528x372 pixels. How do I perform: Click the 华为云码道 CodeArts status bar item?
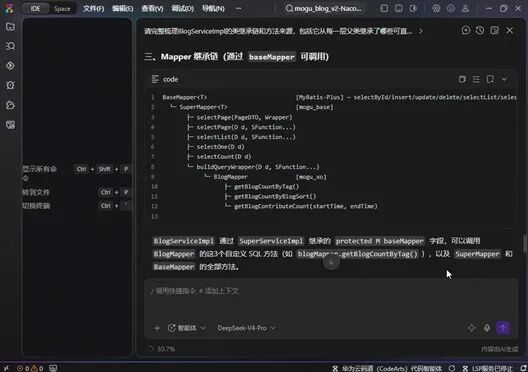[388, 368]
